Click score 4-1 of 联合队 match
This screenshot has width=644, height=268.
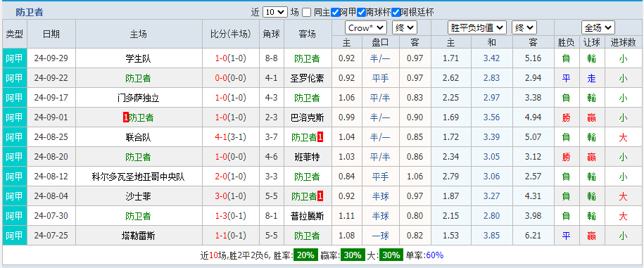(222, 137)
